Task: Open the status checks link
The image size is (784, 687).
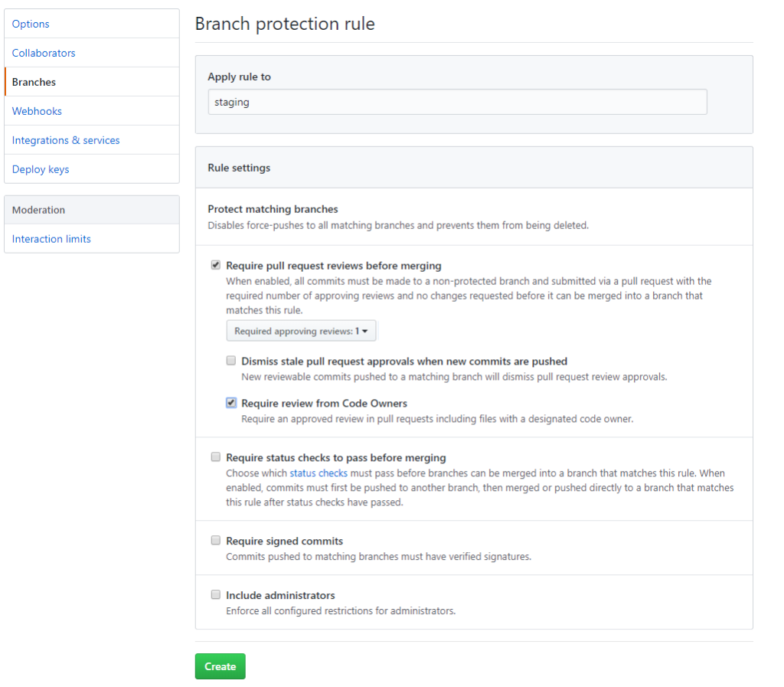Action: (x=318, y=473)
